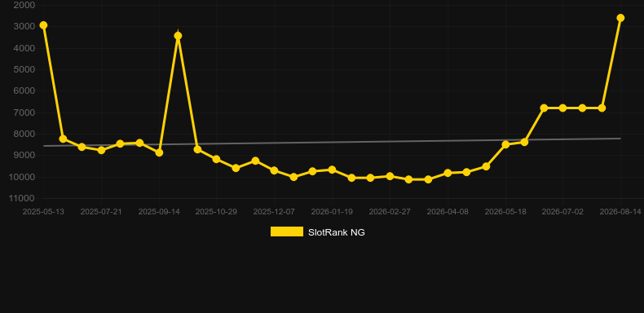644x313 pixels.
Task: Select the data point above 2025-10-29
Action: (x=217, y=159)
